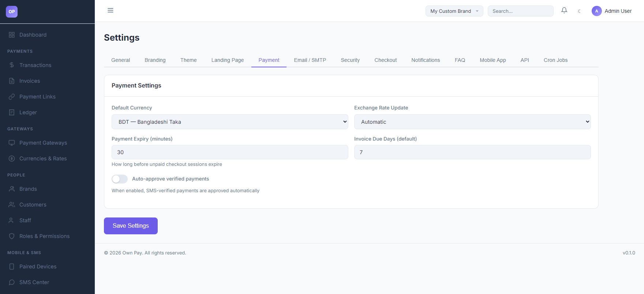Switch to the Theme tab

click(x=188, y=60)
